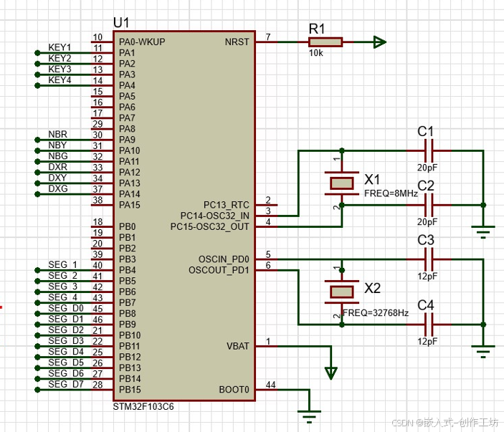
Task: Select capacitor C4 symbol
Action: point(429,325)
